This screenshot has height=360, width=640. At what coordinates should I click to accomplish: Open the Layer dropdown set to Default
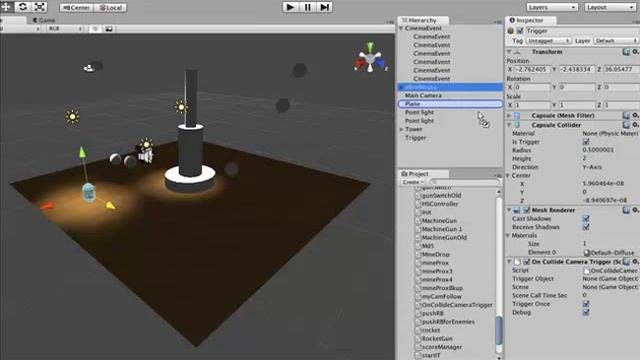(616, 41)
